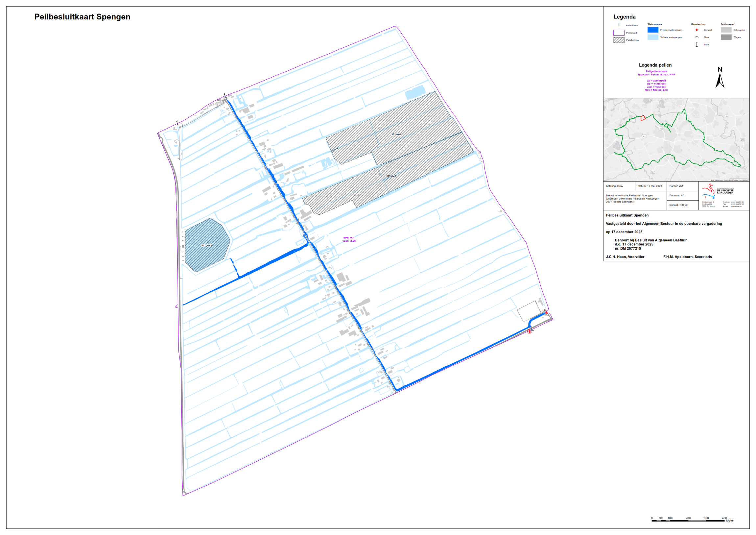Click the hexagonal 001_afw3 hatched area
The height and width of the screenshot is (535, 756).
tap(207, 245)
